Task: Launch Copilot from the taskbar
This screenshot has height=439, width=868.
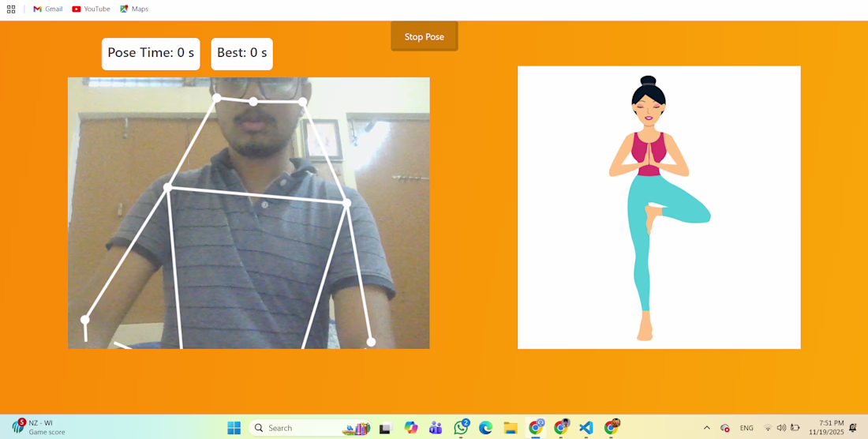Action: pos(411,428)
